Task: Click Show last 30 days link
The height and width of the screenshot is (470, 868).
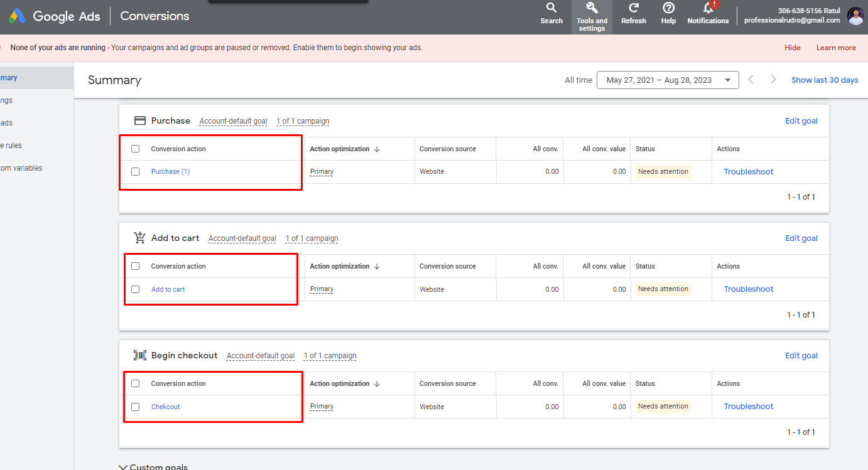Action: click(824, 80)
